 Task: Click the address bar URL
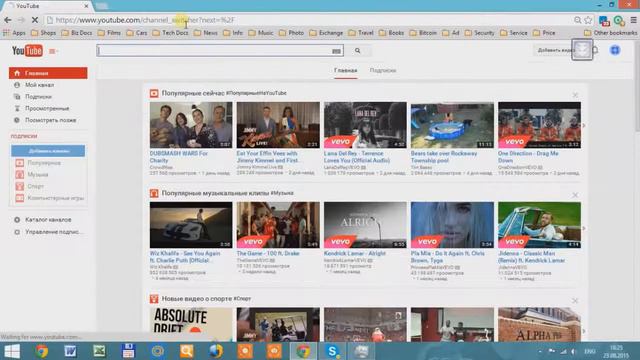click(x=145, y=20)
